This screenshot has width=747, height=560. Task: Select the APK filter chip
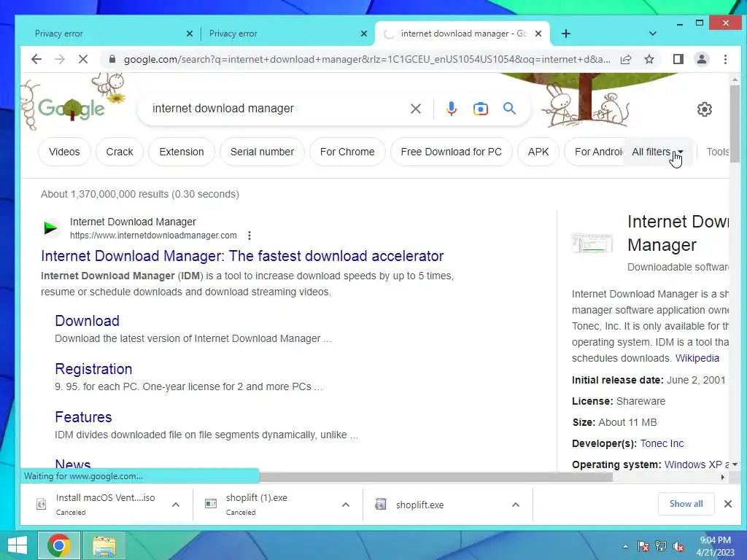click(538, 152)
